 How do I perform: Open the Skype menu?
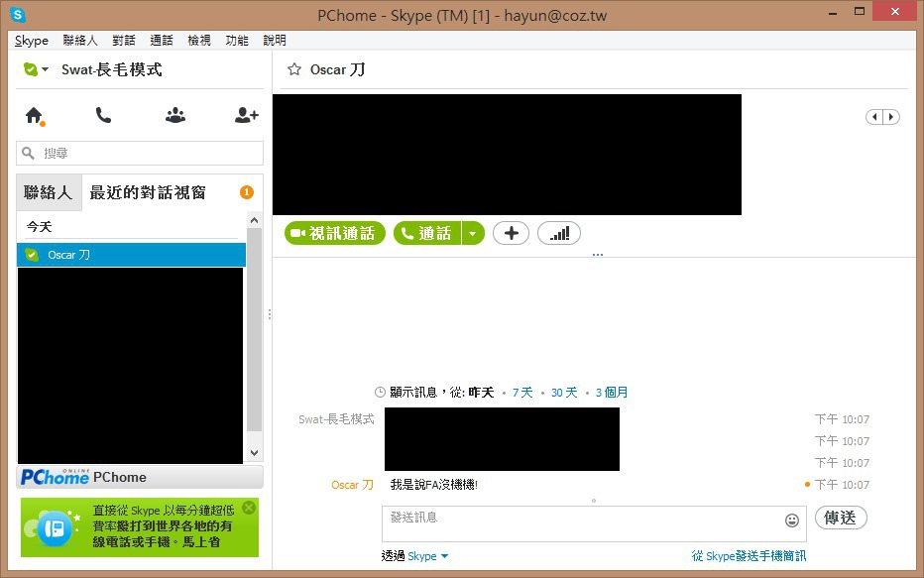click(32, 40)
